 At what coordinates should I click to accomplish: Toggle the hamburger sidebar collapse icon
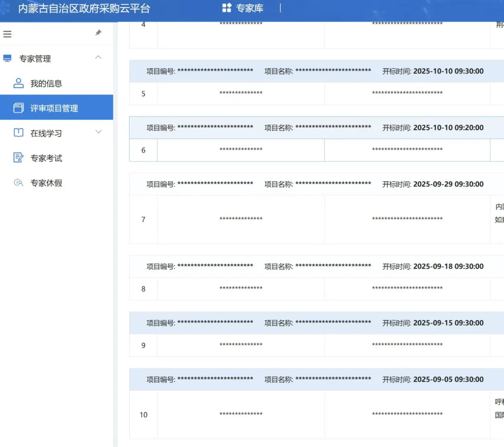[x=7, y=34]
